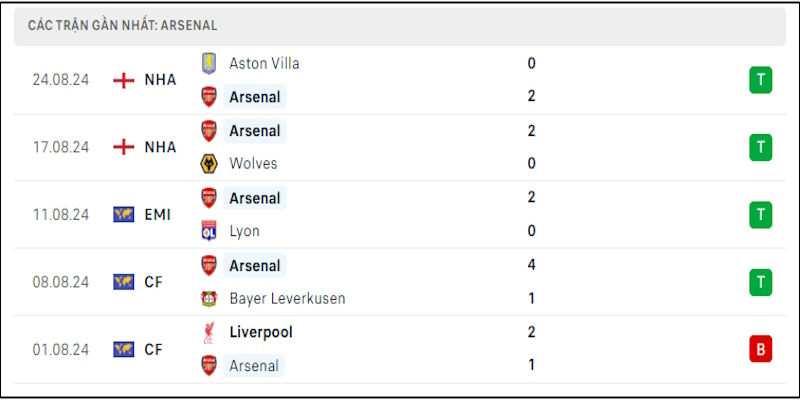Click the world map icon for 01.08.24 CF match
The height and width of the screenshot is (400, 800).
(x=124, y=349)
